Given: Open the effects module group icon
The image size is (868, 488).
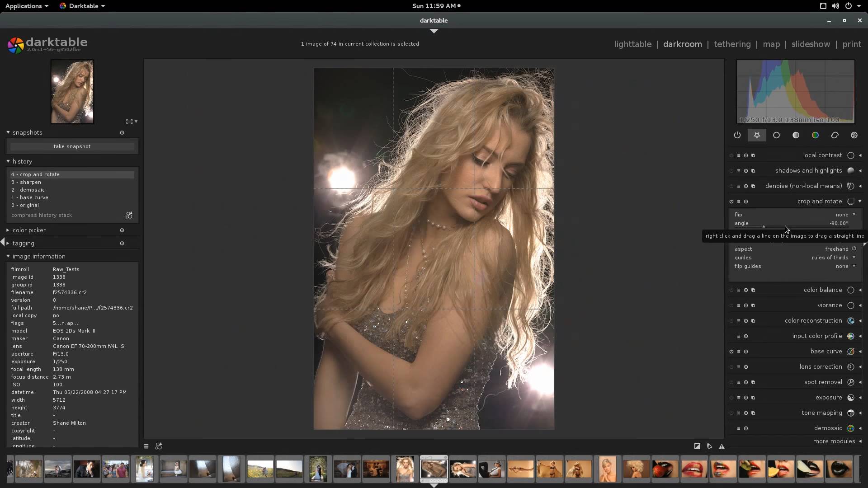Looking at the screenshot, I should point(854,135).
